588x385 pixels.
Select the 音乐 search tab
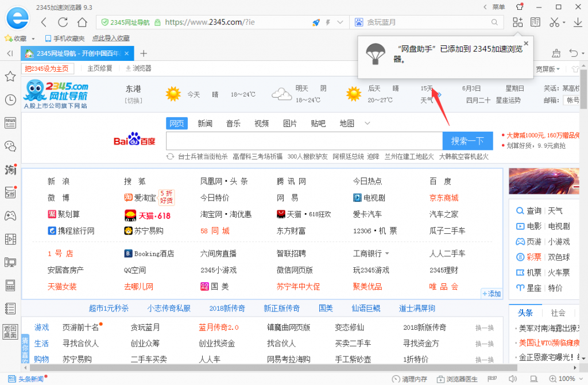pyautogui.click(x=233, y=124)
